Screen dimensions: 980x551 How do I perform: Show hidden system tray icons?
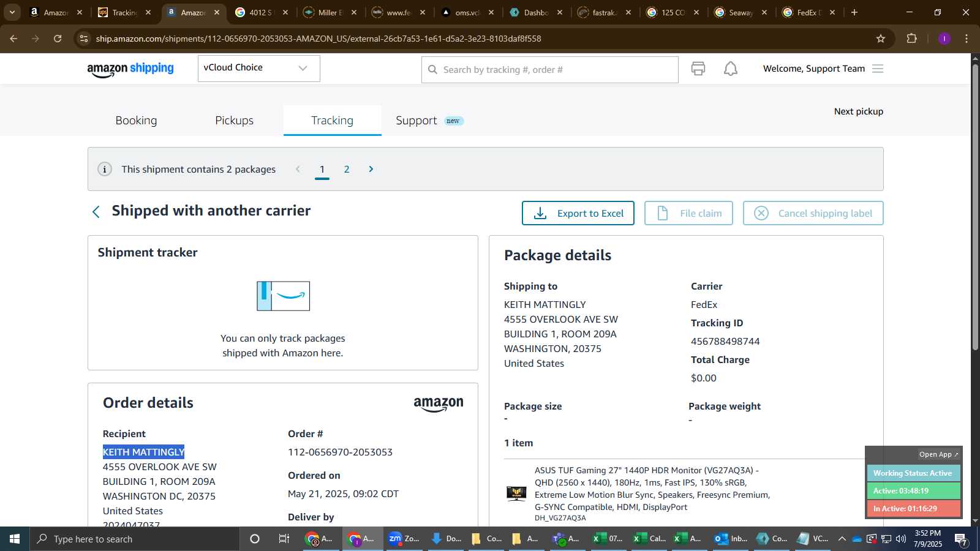click(842, 539)
